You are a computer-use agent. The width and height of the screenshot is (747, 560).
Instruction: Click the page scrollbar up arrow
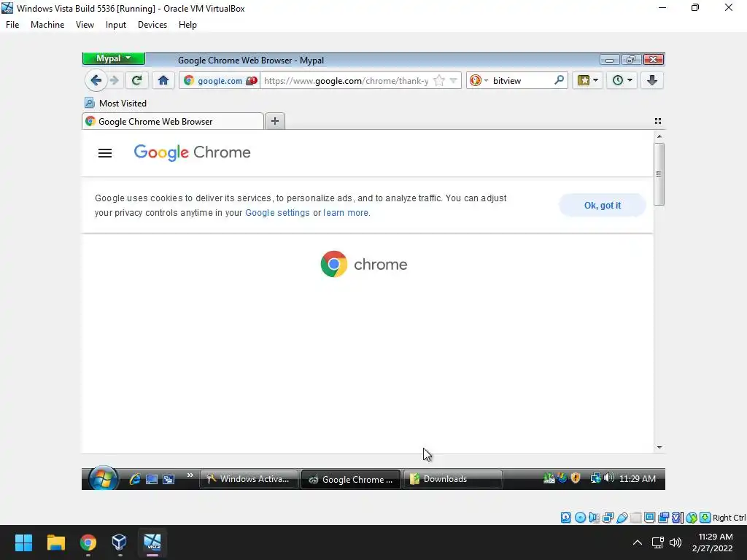659,136
